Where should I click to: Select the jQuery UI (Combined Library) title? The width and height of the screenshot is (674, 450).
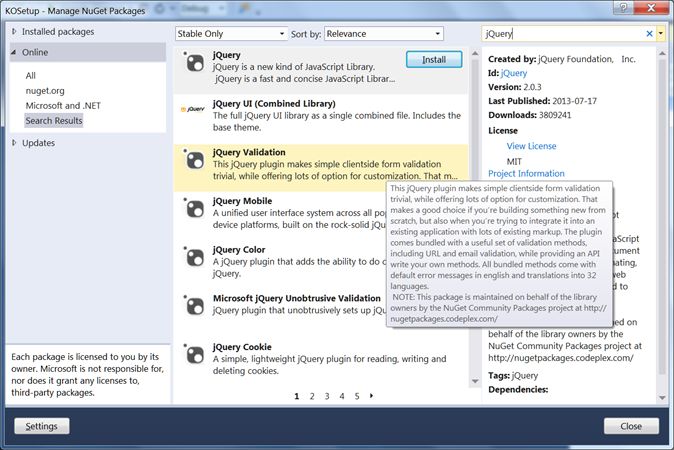[274, 104]
